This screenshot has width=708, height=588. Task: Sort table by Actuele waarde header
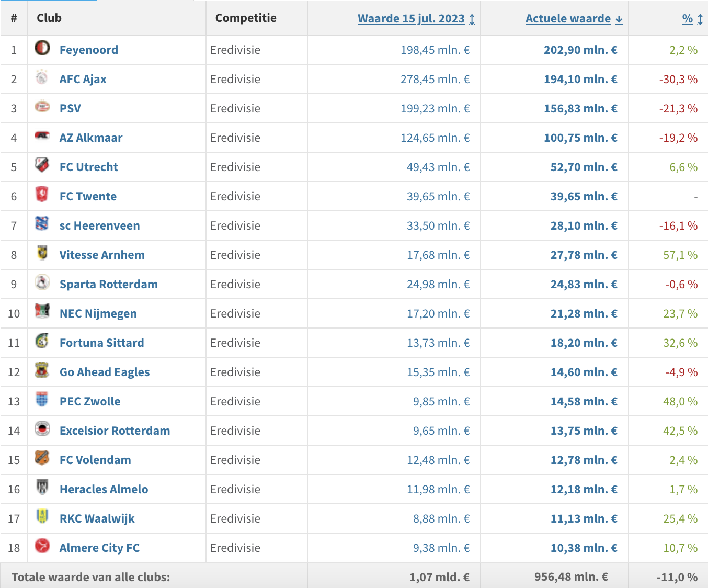pos(568,19)
